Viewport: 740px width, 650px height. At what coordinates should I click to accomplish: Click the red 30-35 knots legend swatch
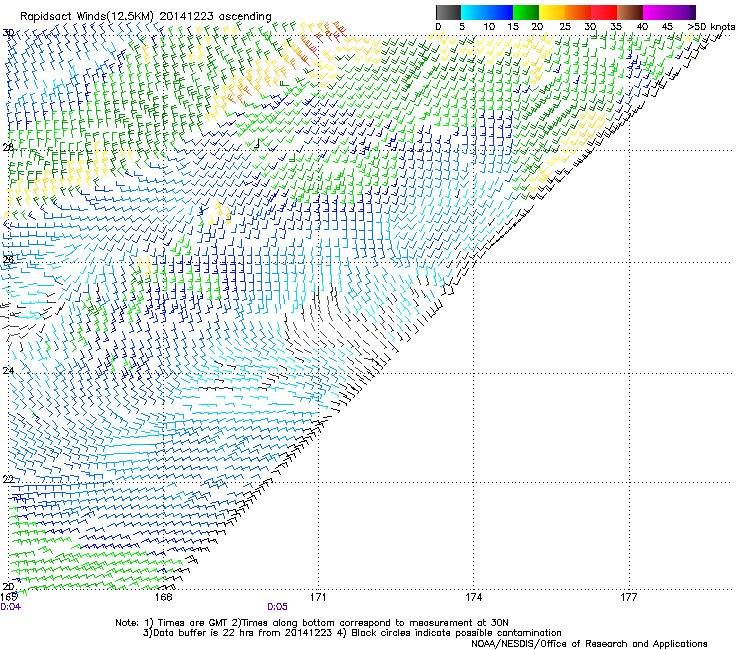coord(604,12)
